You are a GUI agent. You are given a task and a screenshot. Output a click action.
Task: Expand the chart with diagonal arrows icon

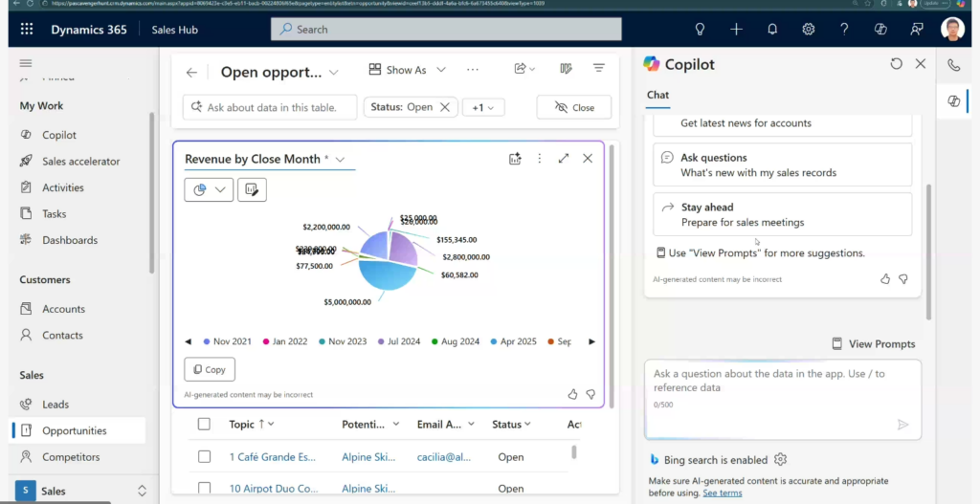click(x=564, y=159)
